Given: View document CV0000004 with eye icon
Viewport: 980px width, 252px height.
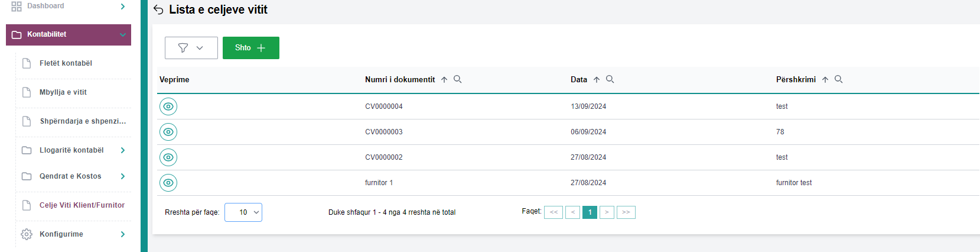Looking at the screenshot, I should [x=168, y=106].
